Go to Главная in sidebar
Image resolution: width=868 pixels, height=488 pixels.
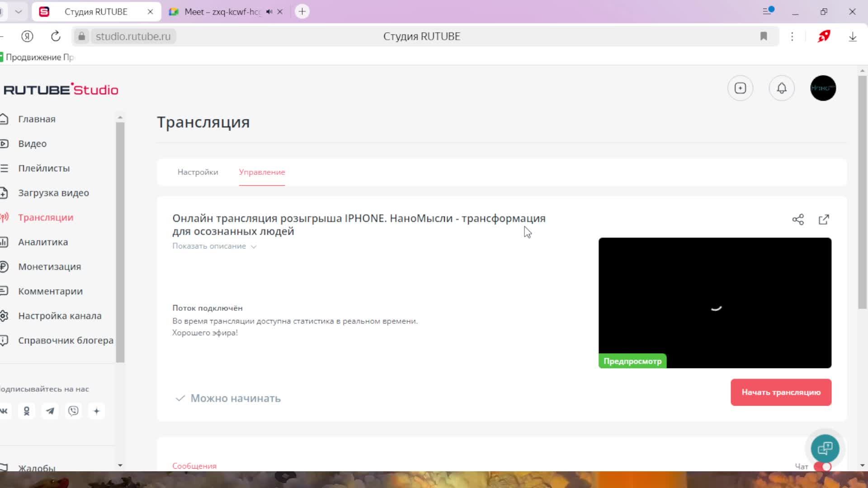[x=37, y=119]
